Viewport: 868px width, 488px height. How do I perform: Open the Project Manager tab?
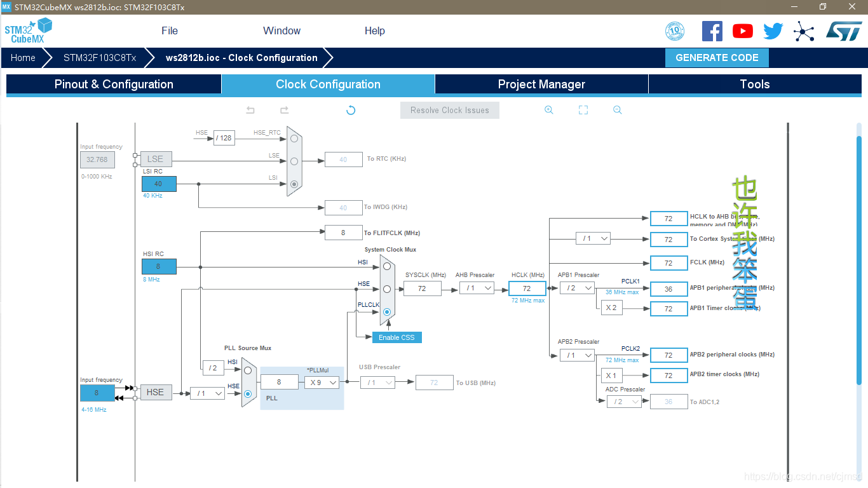pyautogui.click(x=541, y=85)
